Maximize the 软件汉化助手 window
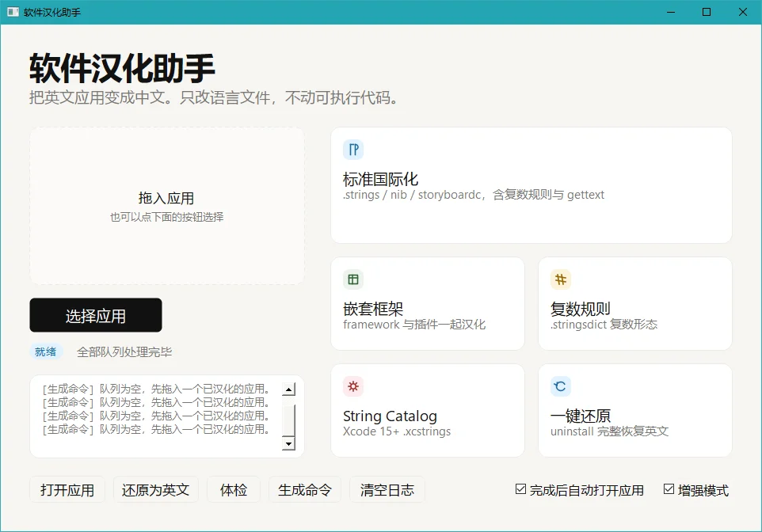Screen dimensions: 762x532 [x=707, y=12]
